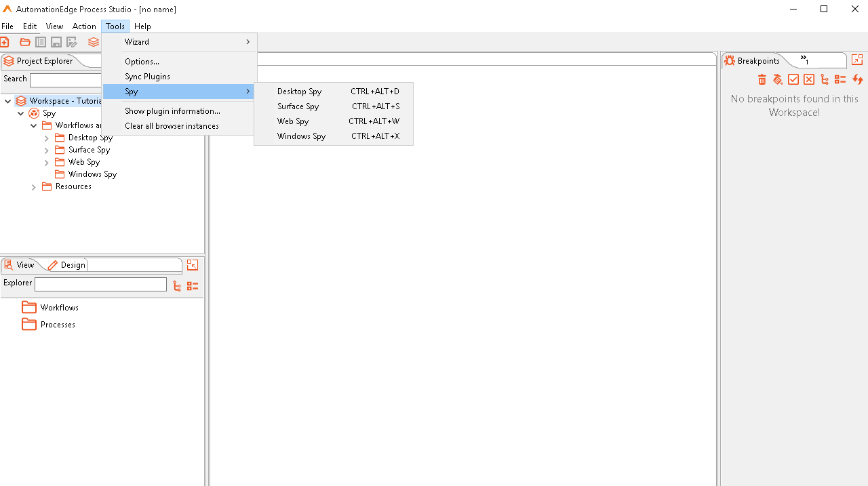This screenshot has width=868, height=486.
Task: Click the refresh arrows icon in Breakpoints
Action: click(x=857, y=80)
